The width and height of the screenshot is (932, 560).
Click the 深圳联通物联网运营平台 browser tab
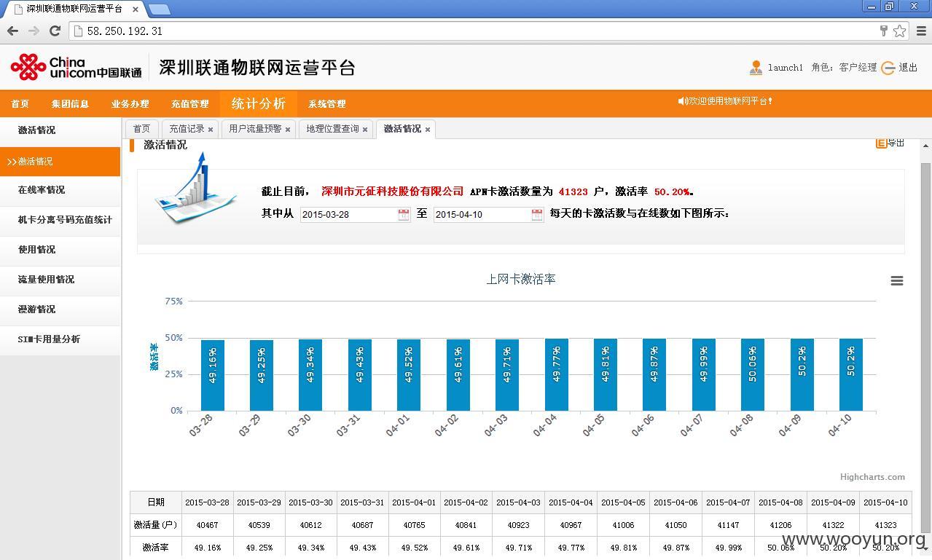tap(74, 9)
